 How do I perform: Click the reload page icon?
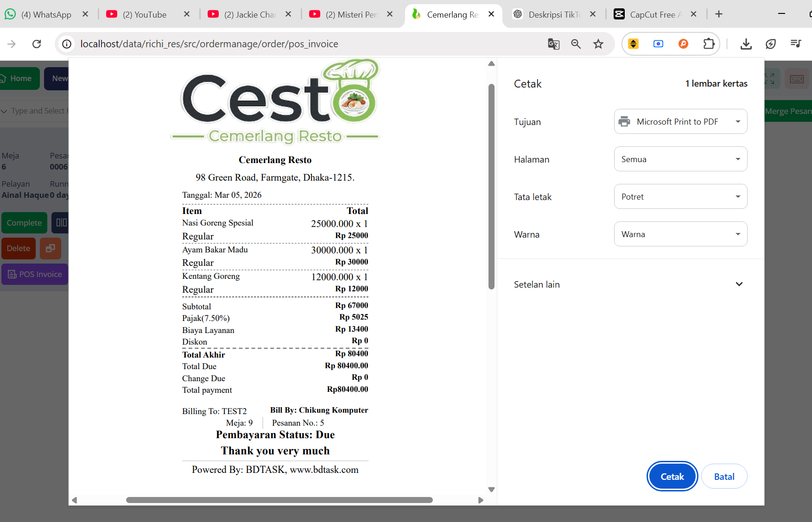(37, 44)
